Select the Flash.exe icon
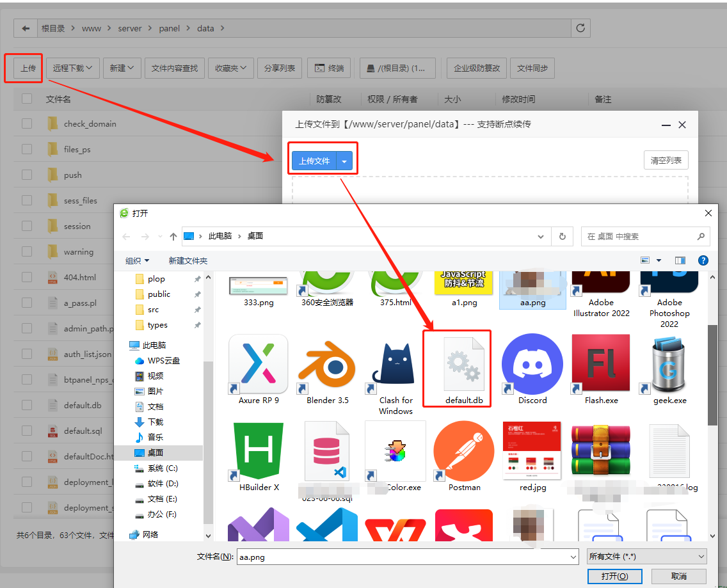 [x=601, y=370]
